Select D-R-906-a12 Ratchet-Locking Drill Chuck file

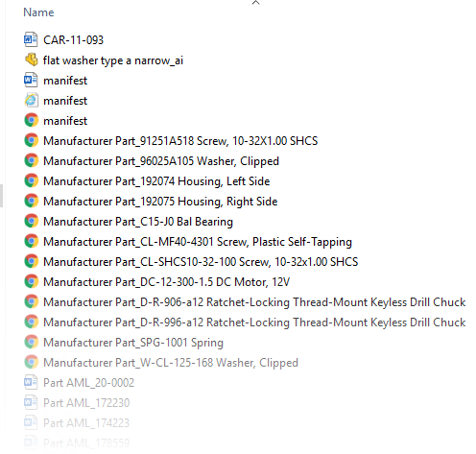tap(254, 302)
